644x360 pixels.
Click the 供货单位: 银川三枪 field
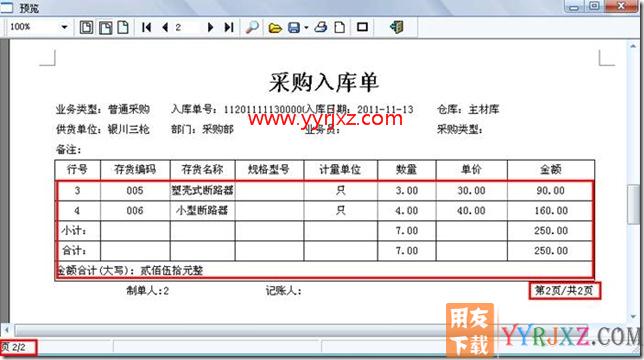[x=103, y=130]
